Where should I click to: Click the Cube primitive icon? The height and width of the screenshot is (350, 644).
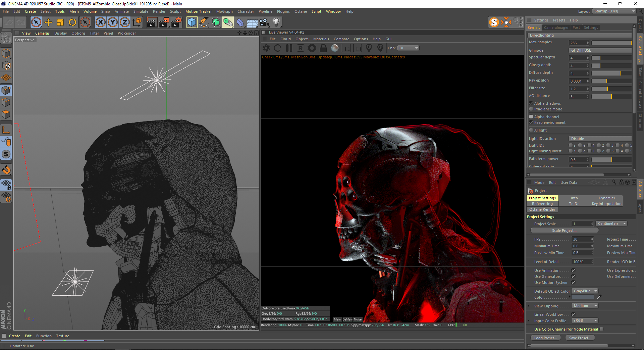[x=192, y=22]
